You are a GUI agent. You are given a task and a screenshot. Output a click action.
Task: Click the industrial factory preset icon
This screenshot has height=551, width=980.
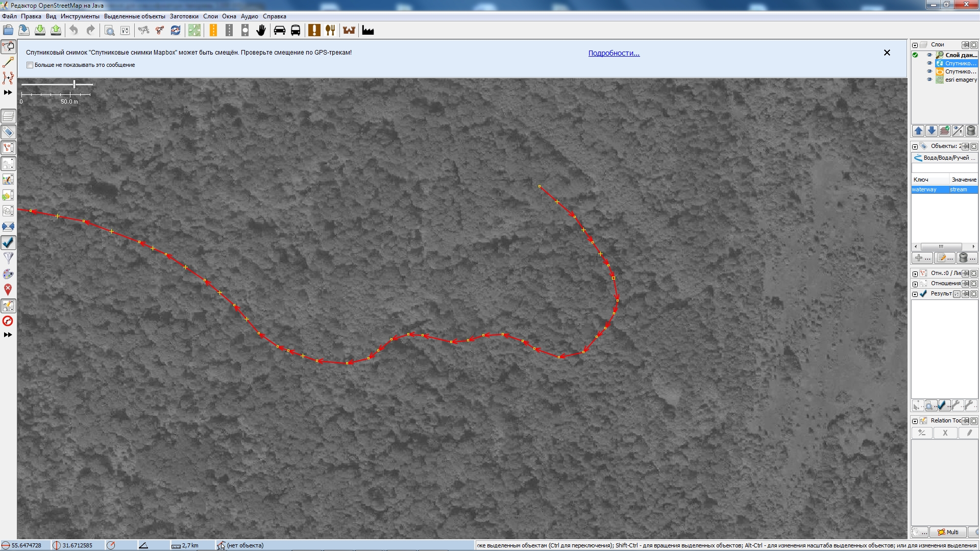pyautogui.click(x=368, y=31)
